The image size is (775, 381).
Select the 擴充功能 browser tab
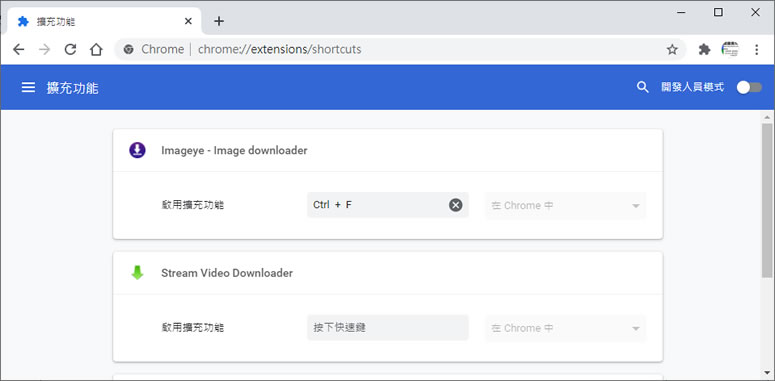click(104, 21)
